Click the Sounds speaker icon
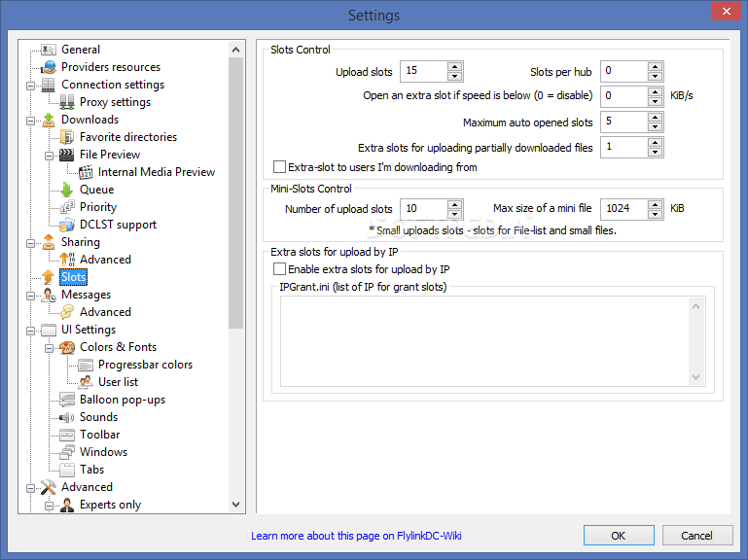Viewport: 748px width, 560px height. pos(67,417)
